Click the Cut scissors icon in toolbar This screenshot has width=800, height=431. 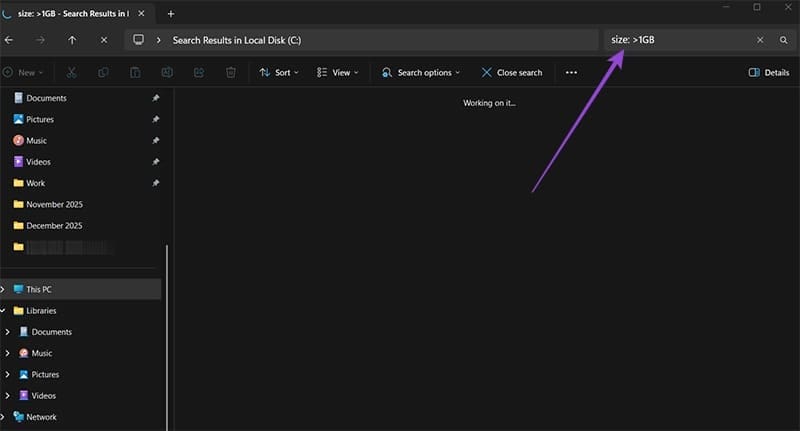point(72,73)
